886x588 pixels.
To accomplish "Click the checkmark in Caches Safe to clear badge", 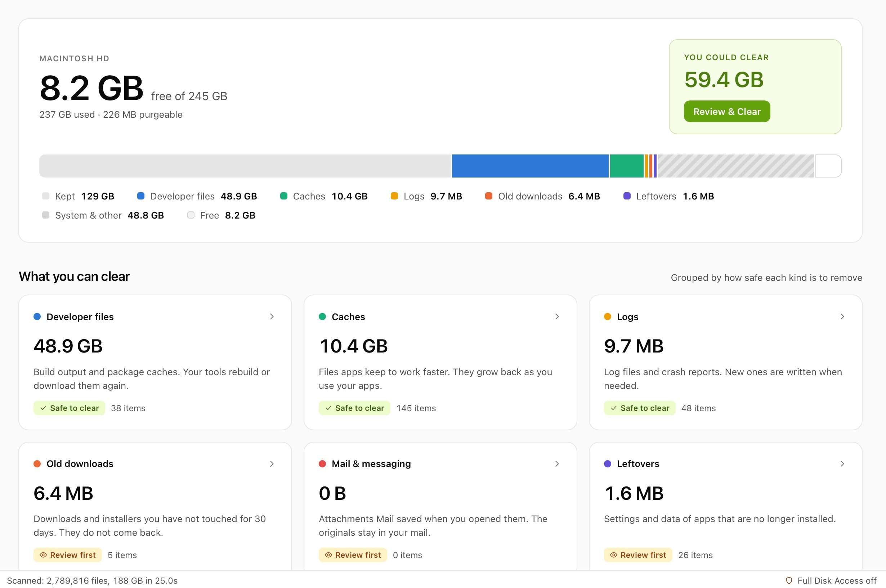I will pyautogui.click(x=328, y=408).
